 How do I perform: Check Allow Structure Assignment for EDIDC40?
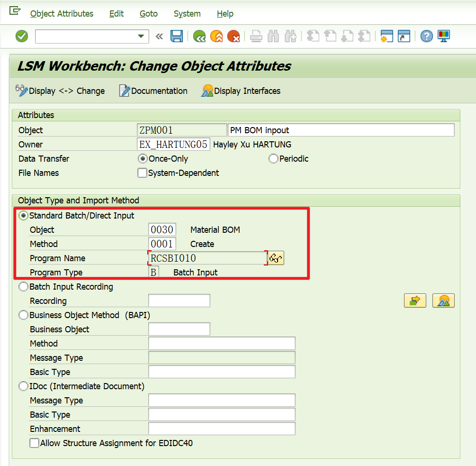(34, 443)
